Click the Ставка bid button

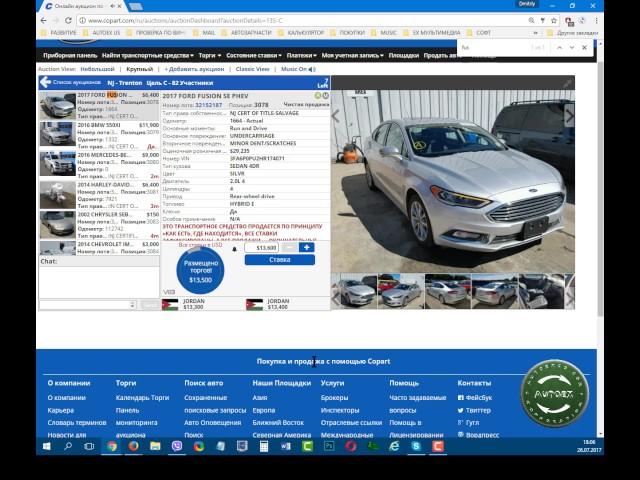coord(280,260)
